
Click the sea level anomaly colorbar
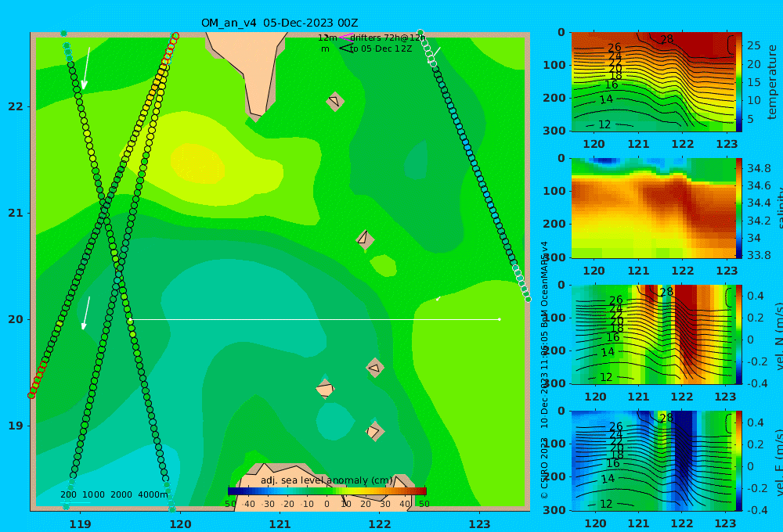pyautogui.click(x=327, y=491)
